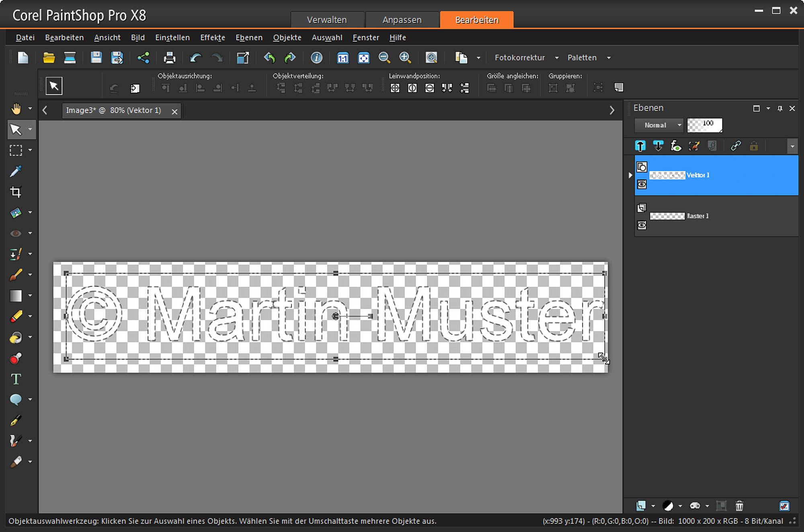Click the layer opacity slider showing 100
This screenshot has height=532, width=804.
click(705, 125)
